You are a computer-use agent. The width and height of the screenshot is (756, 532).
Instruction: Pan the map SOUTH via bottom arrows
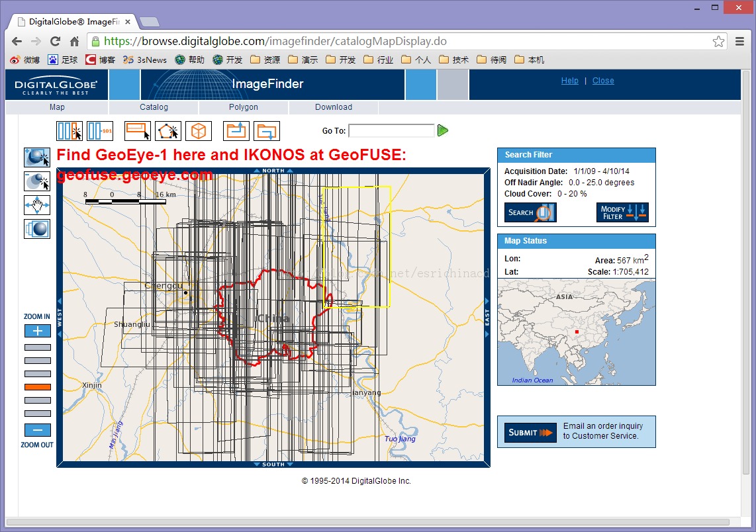pos(273,464)
